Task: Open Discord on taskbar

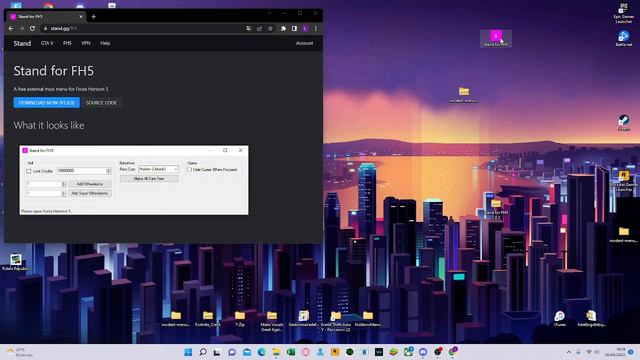Action: [423, 352]
